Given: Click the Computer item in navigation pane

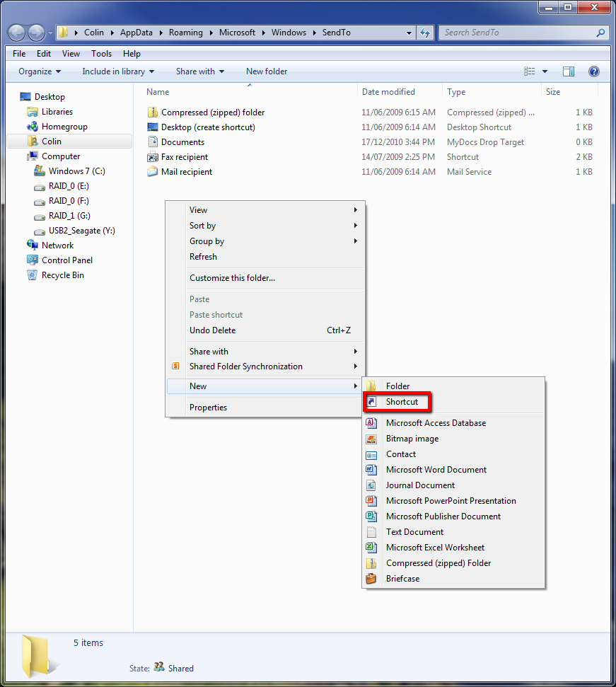Looking at the screenshot, I should [x=61, y=156].
